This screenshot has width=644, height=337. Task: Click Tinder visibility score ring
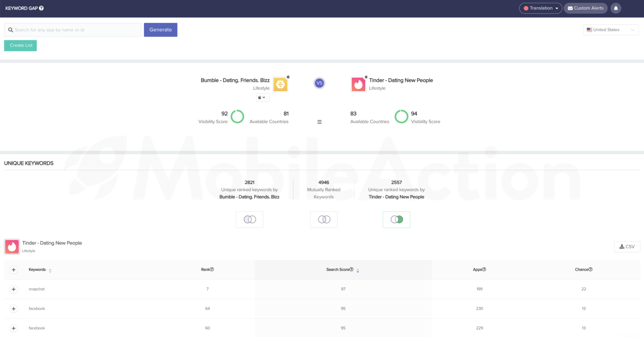[401, 116]
